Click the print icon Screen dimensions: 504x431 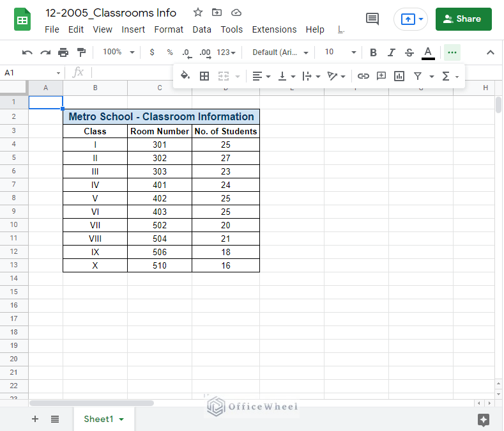point(63,52)
